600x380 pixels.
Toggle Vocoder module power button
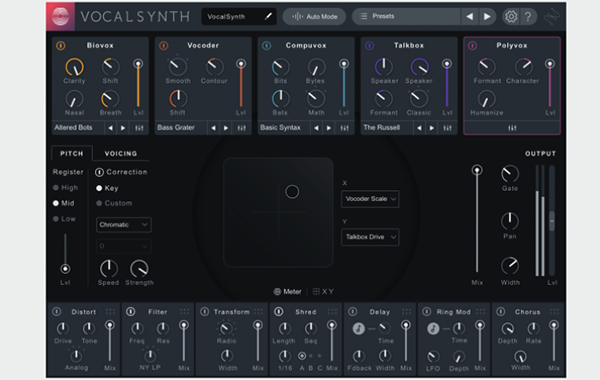tap(164, 46)
